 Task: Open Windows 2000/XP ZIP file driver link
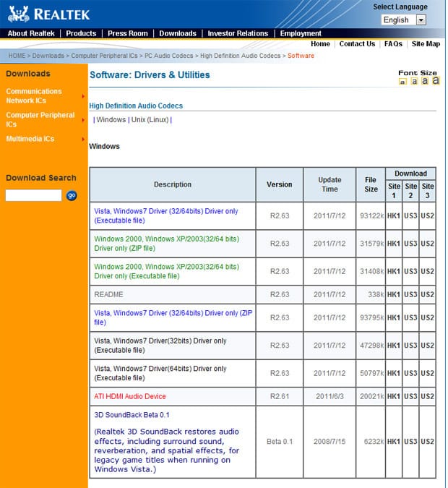pyautogui.click(x=166, y=244)
